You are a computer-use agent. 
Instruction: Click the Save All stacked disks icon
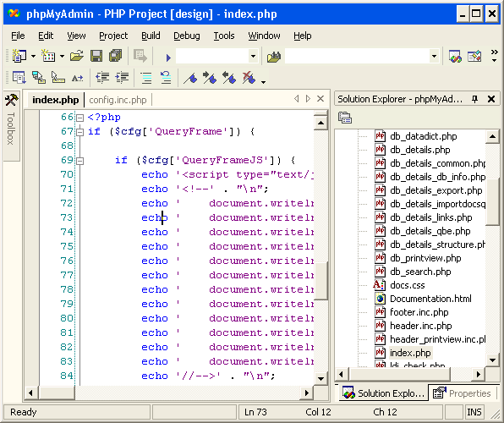(x=116, y=56)
